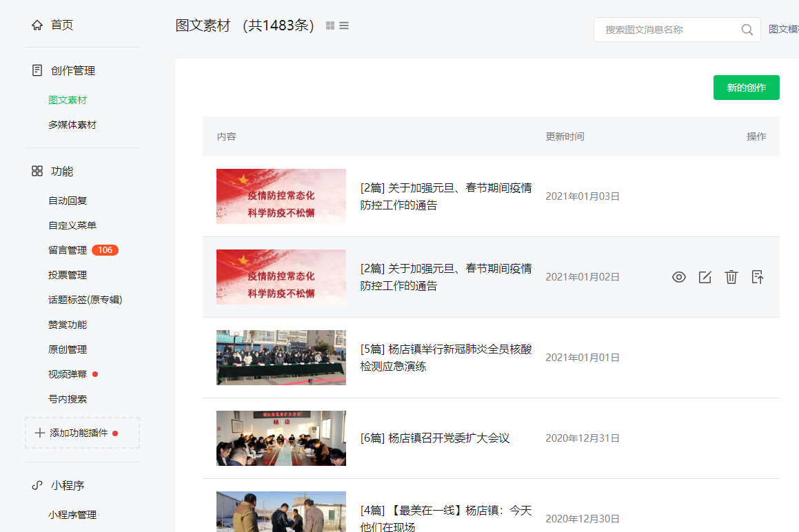Click 添加功能插件 button
Viewport: 799px width, 532px height.
point(82,433)
